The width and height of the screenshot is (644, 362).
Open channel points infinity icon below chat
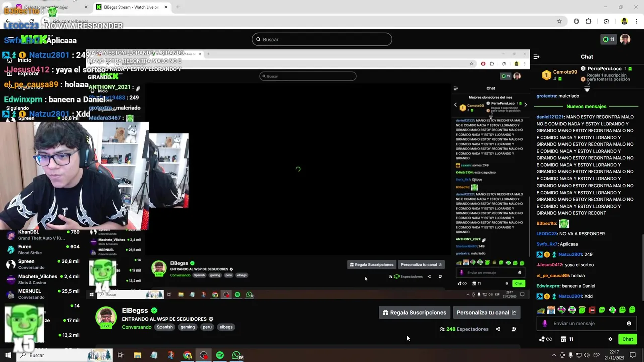point(546,339)
